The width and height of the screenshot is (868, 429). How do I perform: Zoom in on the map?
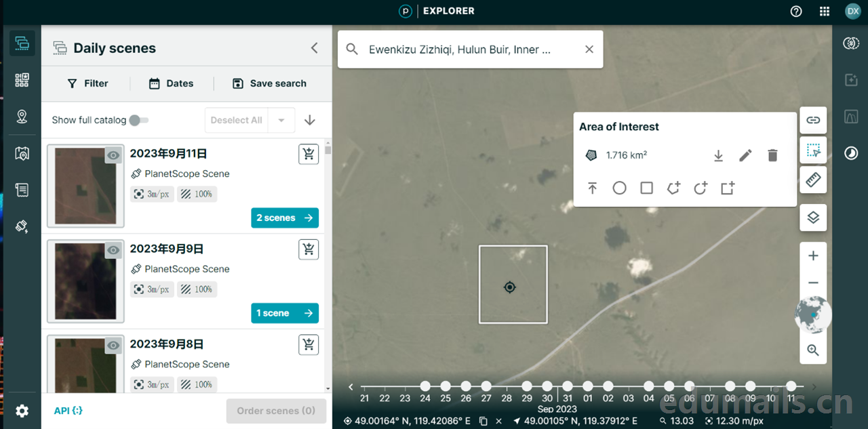tap(813, 256)
